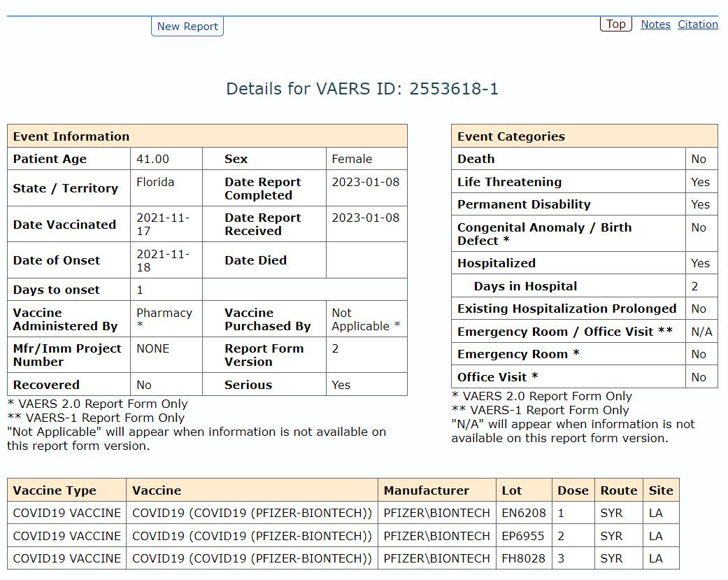
Task: Select patient age value 41.00
Action: 152,159
